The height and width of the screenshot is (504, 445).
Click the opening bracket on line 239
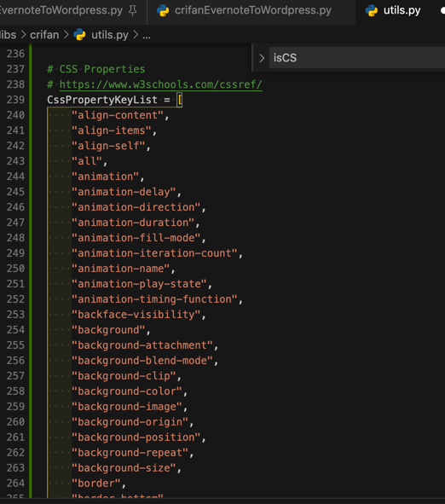pos(180,100)
